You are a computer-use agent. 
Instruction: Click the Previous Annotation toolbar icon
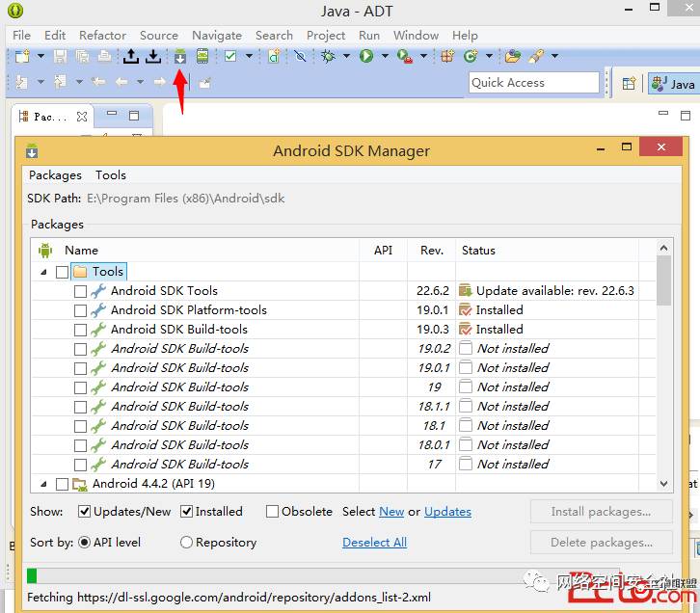61,82
